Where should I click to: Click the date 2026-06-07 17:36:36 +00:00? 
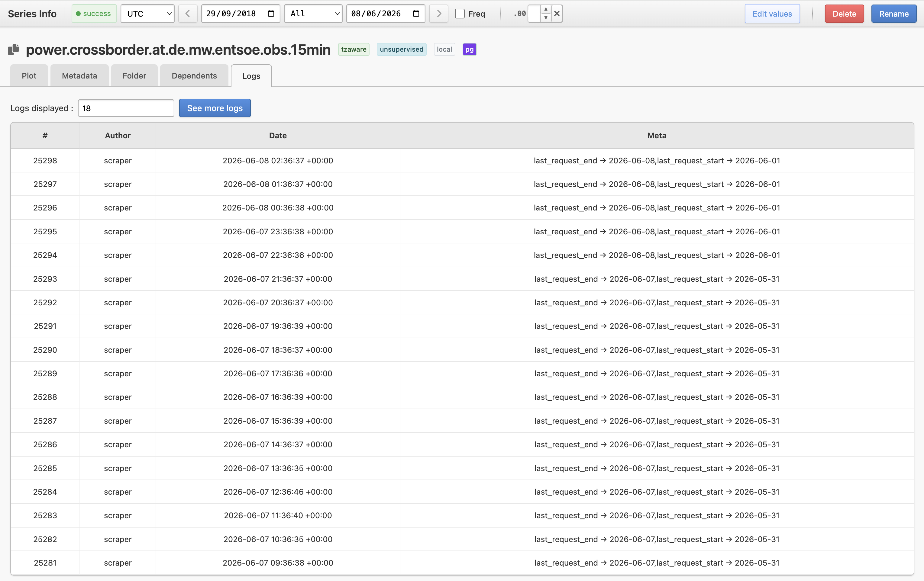[278, 374]
